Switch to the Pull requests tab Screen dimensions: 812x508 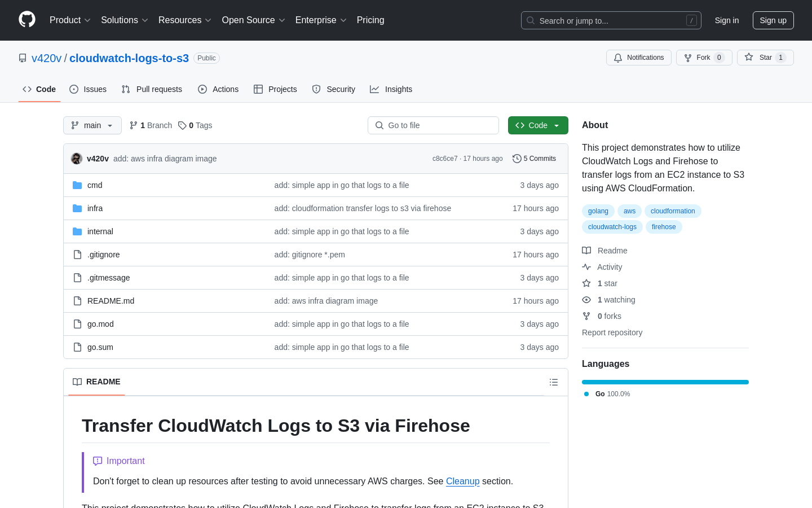(152, 89)
